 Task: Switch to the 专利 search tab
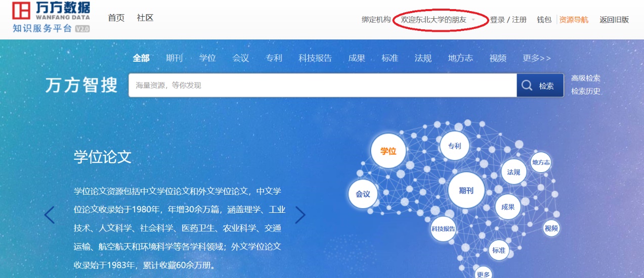274,58
